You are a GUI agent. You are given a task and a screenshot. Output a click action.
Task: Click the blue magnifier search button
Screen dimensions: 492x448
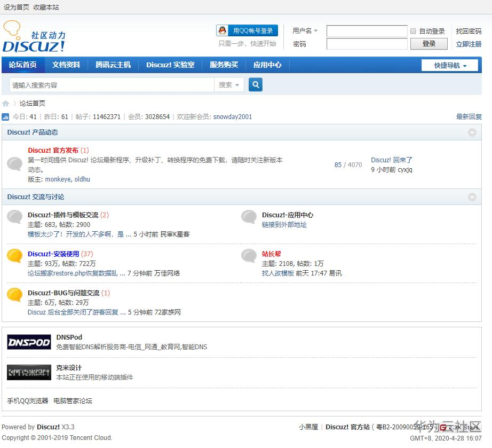tap(256, 85)
